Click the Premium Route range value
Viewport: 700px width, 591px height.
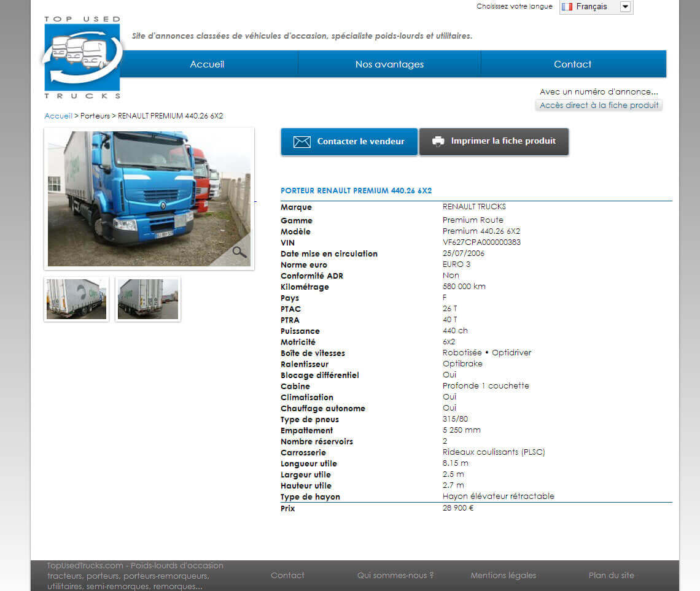tap(473, 220)
